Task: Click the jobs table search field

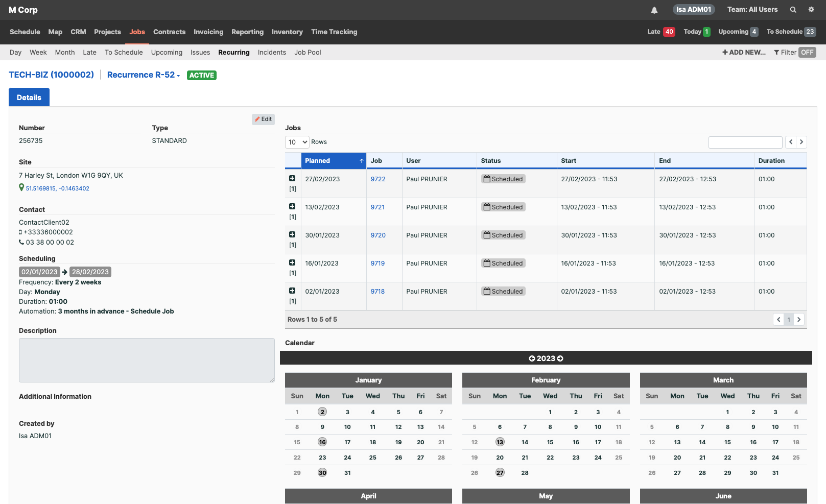Action: click(x=745, y=142)
